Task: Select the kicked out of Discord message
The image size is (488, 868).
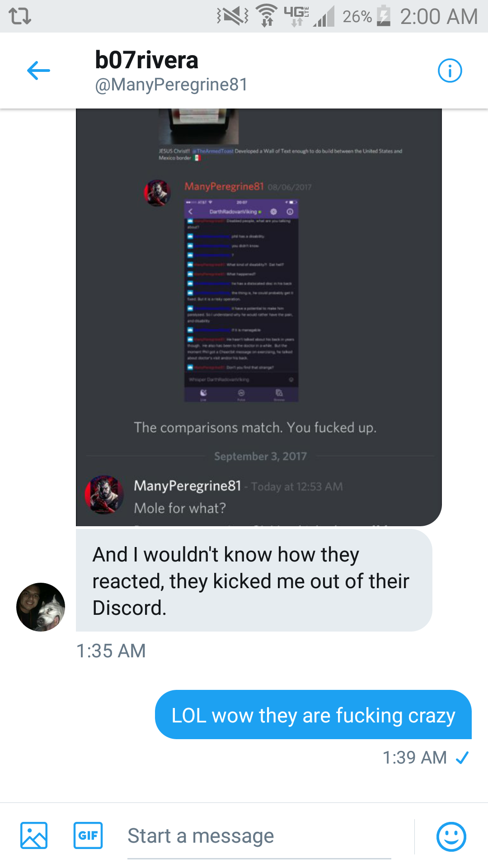Action: 254,581
